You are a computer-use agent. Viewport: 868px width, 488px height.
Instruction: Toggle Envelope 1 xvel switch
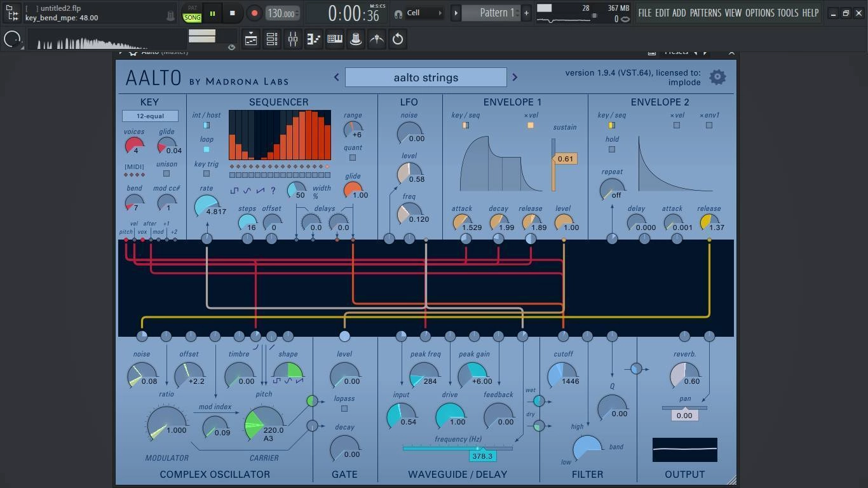point(531,125)
